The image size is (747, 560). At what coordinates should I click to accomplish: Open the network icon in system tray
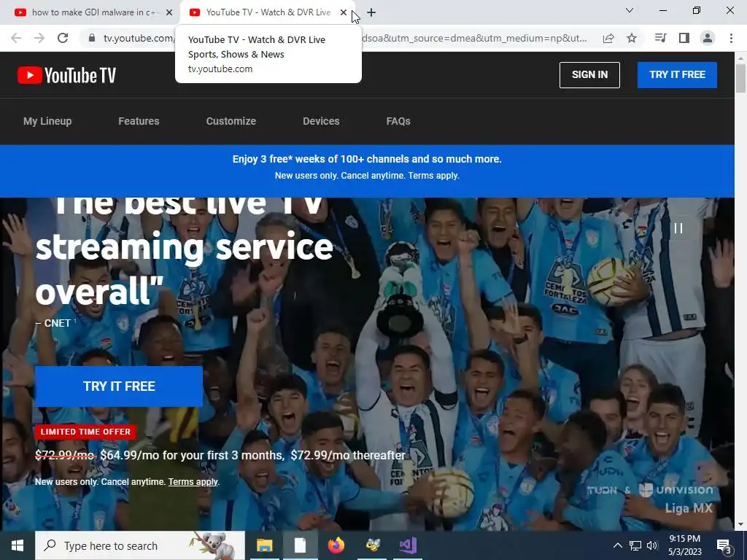pos(635,545)
